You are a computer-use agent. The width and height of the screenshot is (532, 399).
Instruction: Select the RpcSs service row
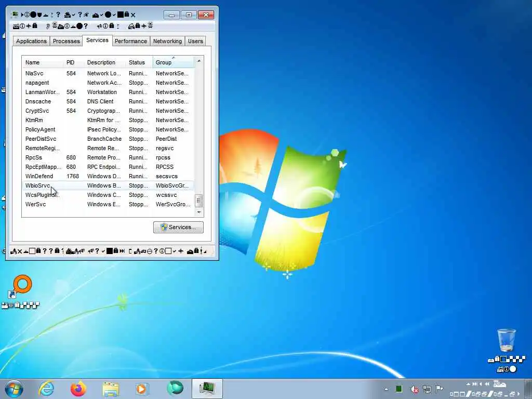[108, 157]
